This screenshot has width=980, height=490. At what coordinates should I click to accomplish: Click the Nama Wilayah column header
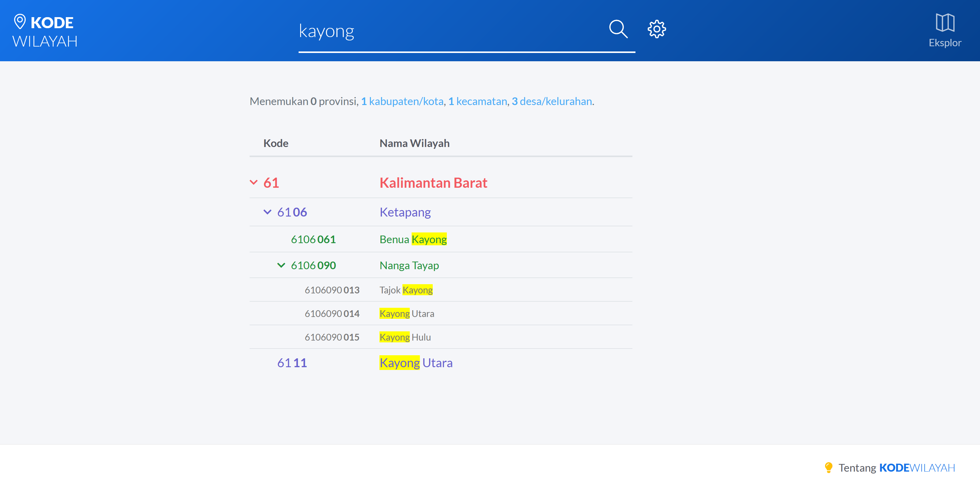coord(415,143)
